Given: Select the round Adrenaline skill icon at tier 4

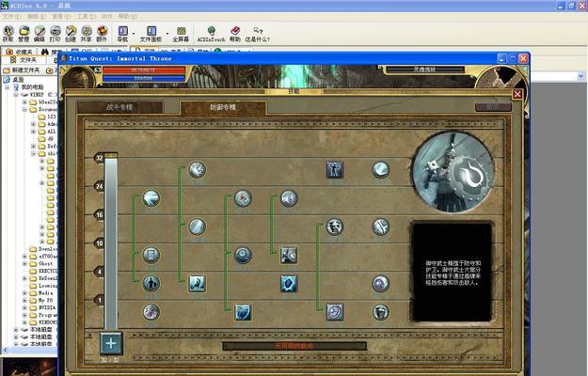Looking at the screenshot, I should (380, 284).
